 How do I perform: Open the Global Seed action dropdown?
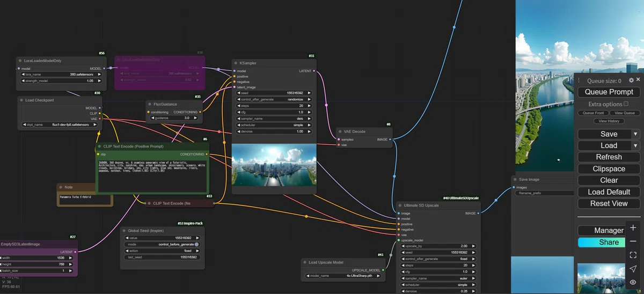pyautogui.click(x=163, y=251)
